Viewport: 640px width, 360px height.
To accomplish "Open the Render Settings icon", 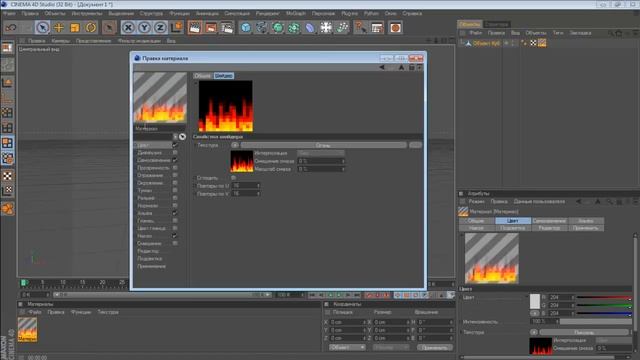I will pyautogui.click(x=227, y=27).
